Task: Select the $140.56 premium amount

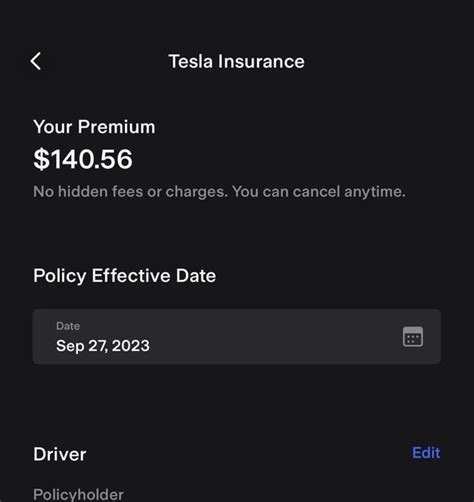Action: point(83,159)
